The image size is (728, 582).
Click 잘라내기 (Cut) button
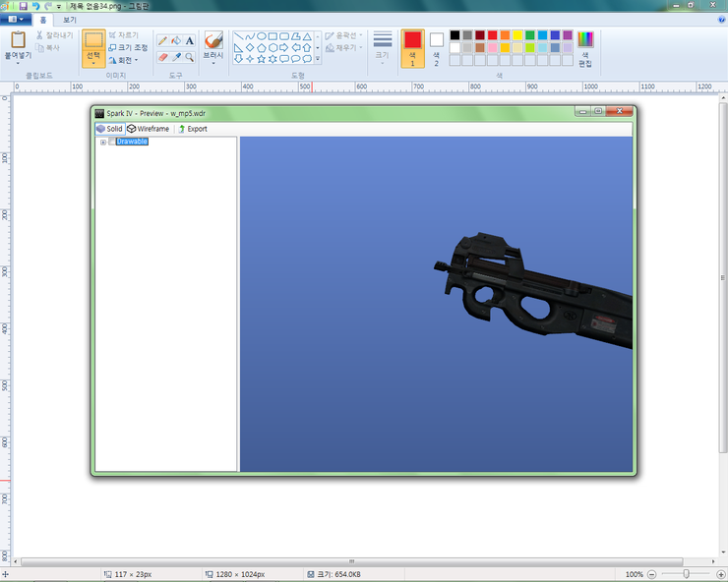55,35
